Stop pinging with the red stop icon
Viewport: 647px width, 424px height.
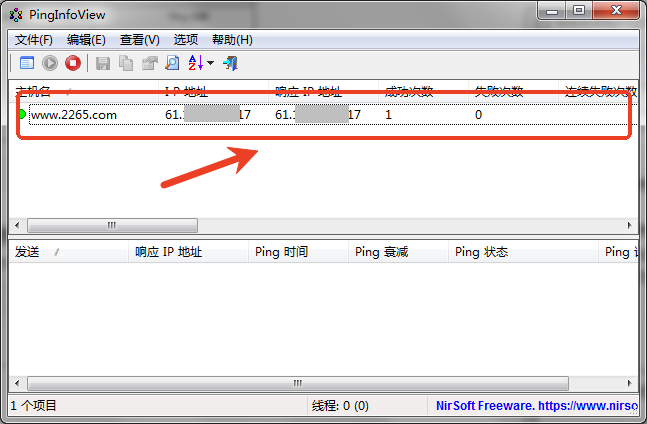pyautogui.click(x=73, y=63)
